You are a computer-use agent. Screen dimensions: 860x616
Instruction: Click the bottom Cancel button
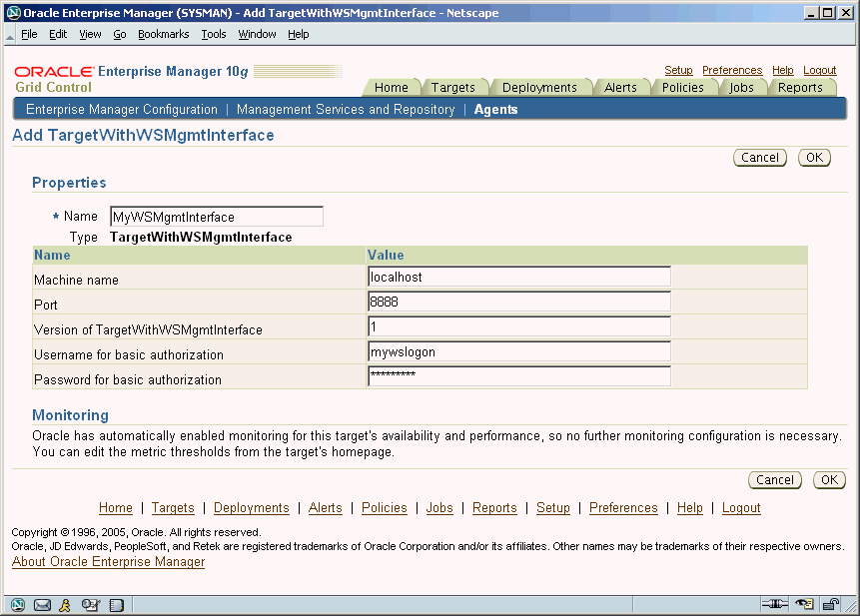click(x=775, y=480)
